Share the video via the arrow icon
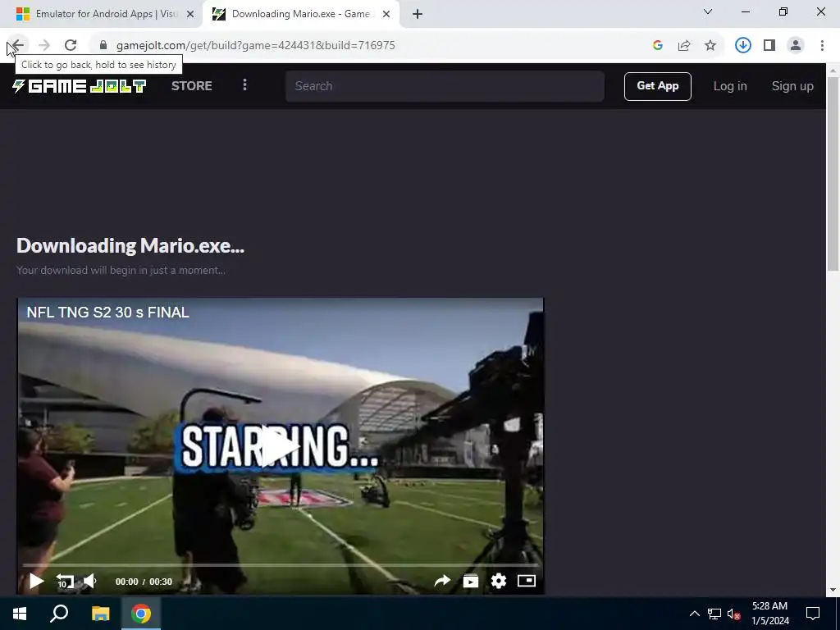 (442, 582)
